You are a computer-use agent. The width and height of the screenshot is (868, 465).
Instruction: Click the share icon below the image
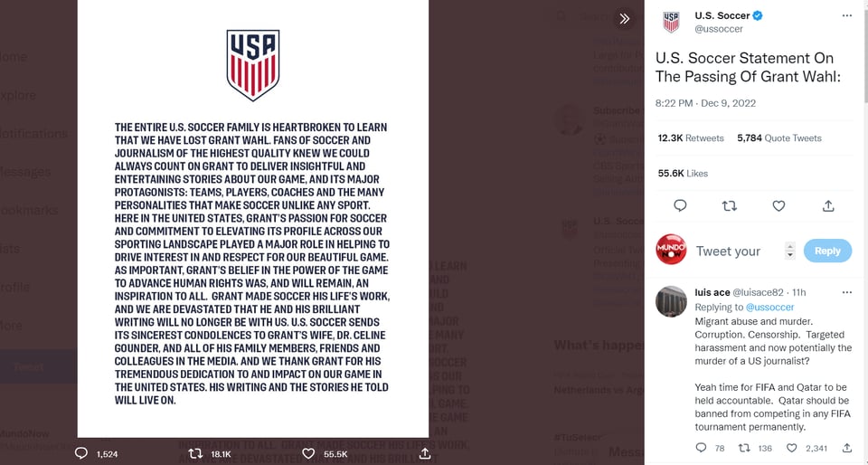[x=425, y=453]
